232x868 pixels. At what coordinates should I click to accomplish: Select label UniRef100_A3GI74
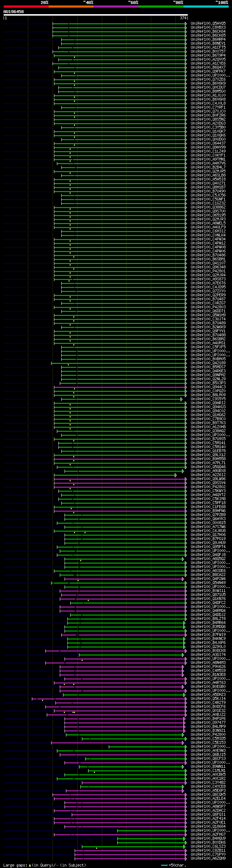[208, 654]
